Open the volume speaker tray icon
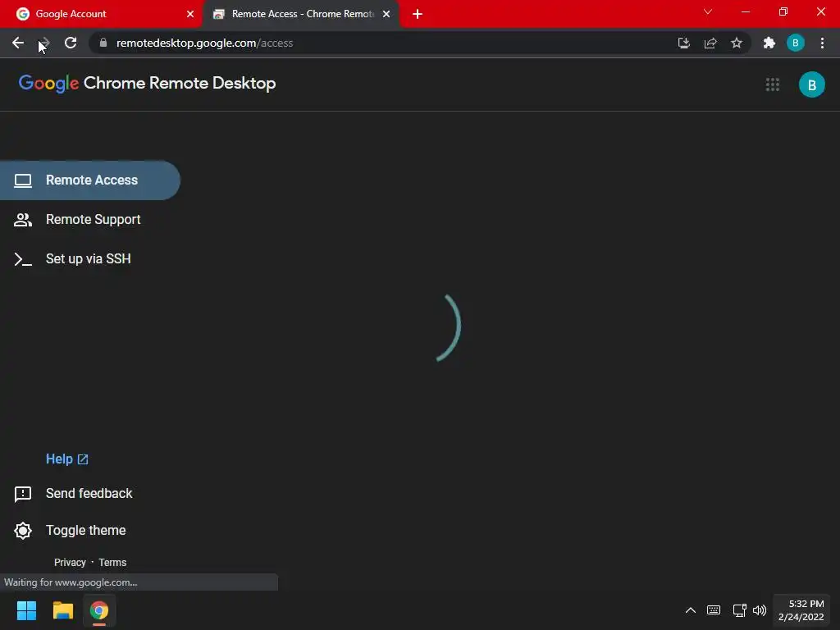This screenshot has height=630, width=840. click(759, 610)
